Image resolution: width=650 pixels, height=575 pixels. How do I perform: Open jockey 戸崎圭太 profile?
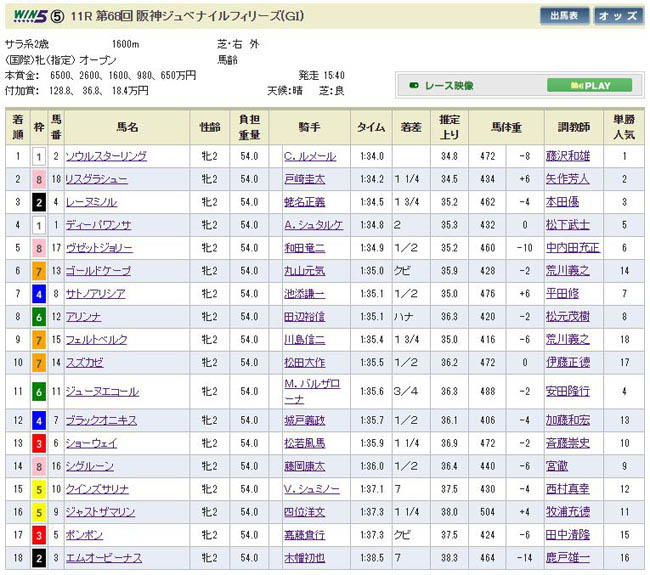[x=304, y=179]
